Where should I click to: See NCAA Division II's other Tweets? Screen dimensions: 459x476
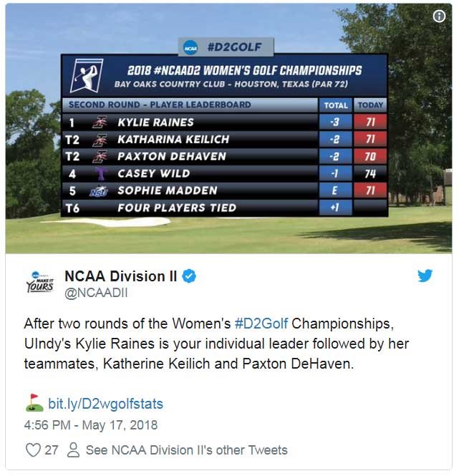click(186, 450)
